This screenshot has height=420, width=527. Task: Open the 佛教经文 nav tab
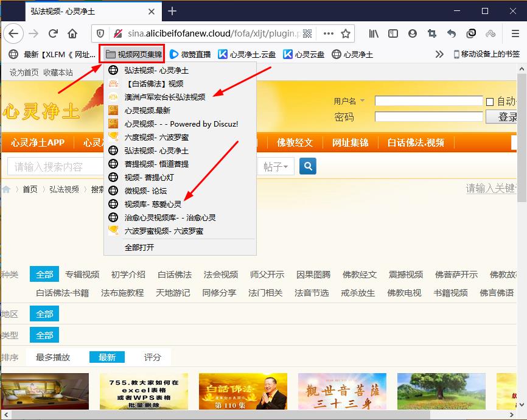tap(295, 142)
